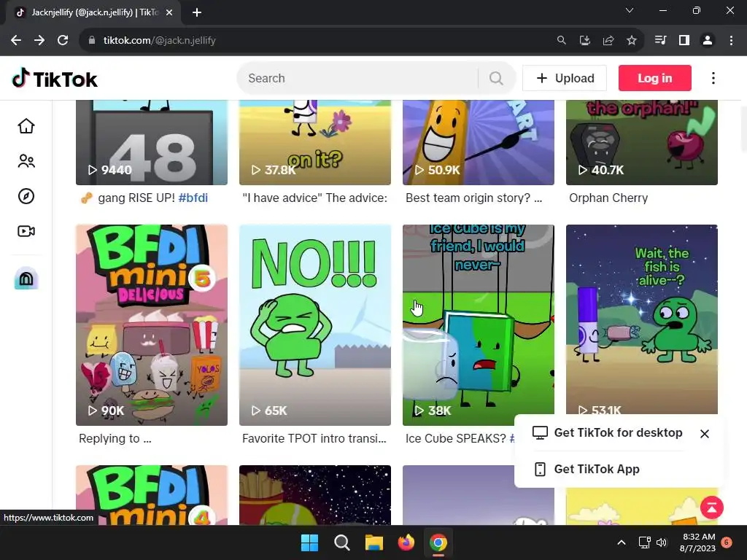Open the NO!!! video with 65K views
Screen dimensions: 747x560
click(315, 325)
